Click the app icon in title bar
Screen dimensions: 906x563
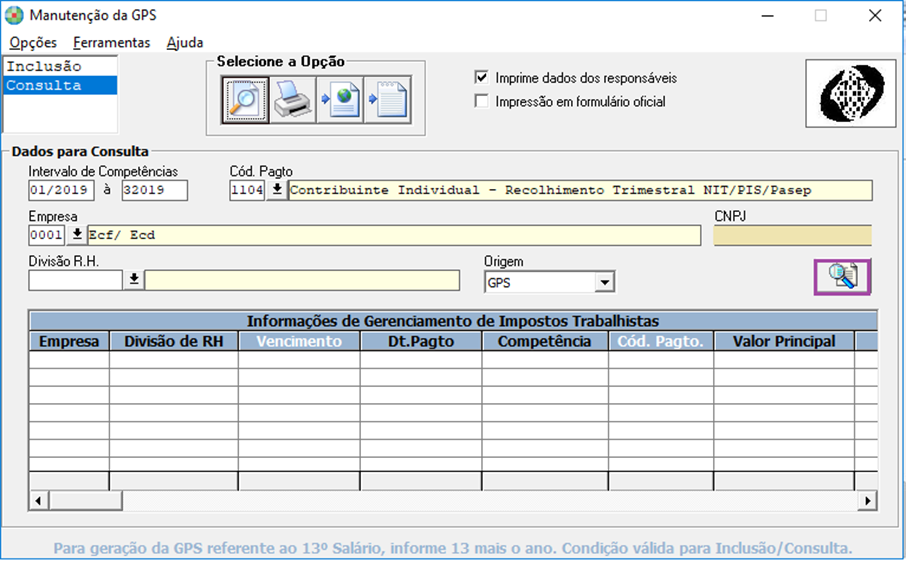coord(14,16)
